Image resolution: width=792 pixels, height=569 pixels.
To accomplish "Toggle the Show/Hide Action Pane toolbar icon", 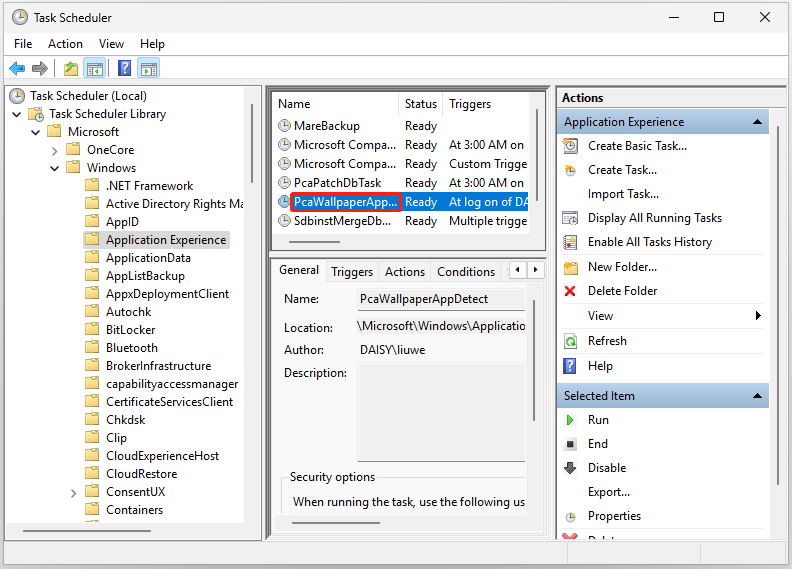I will tap(149, 68).
